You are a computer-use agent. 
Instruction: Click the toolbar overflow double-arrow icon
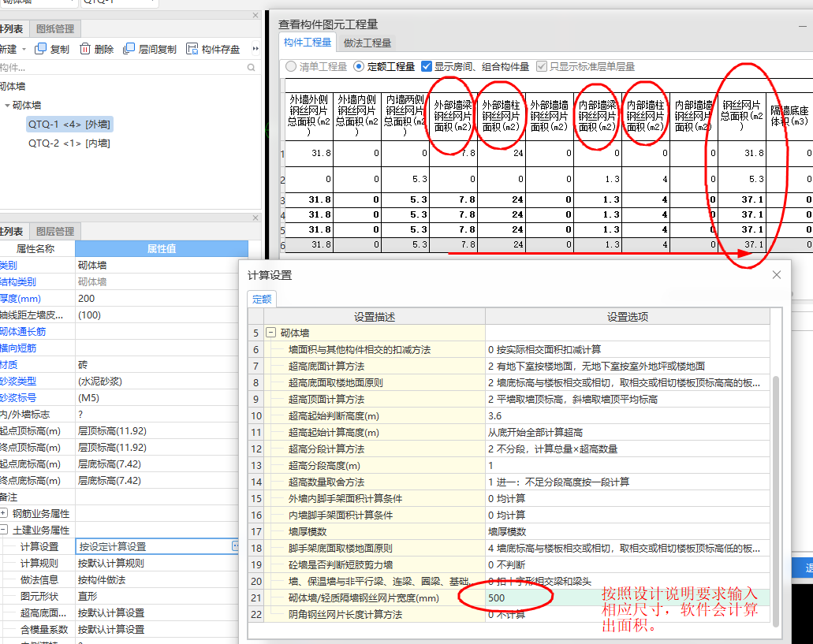pos(255,49)
